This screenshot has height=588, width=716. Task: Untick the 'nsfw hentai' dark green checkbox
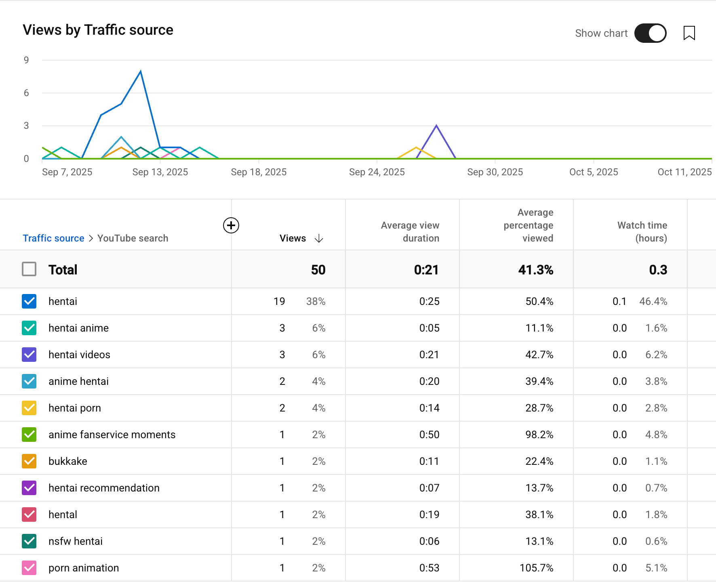pos(29,541)
